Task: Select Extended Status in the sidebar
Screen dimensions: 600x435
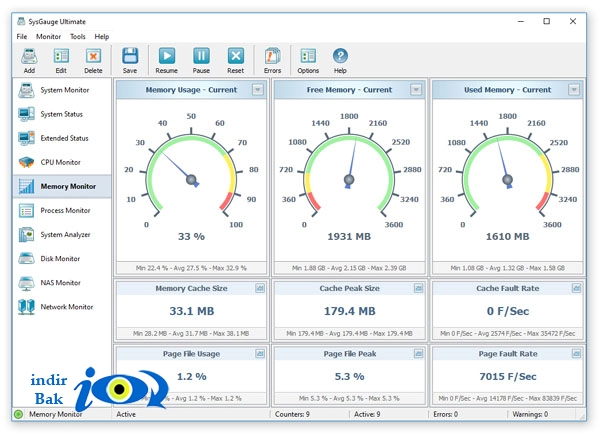Action: (62, 138)
